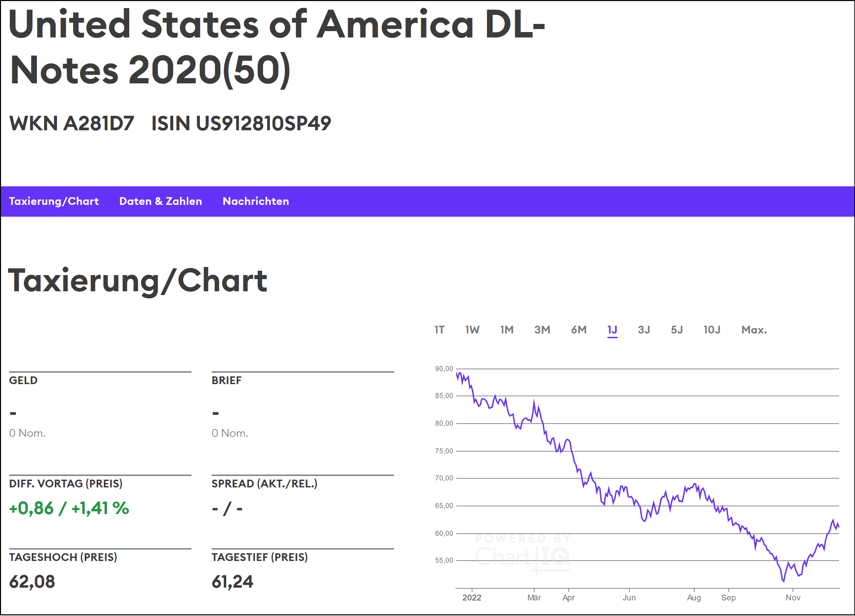
Task: Open the Nachrichten tab
Action: [x=256, y=201]
